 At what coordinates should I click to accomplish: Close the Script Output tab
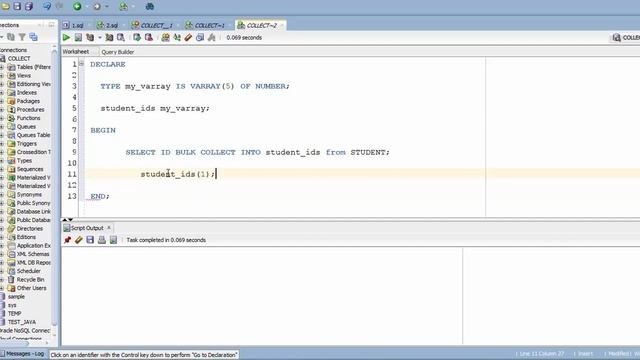coord(109,228)
